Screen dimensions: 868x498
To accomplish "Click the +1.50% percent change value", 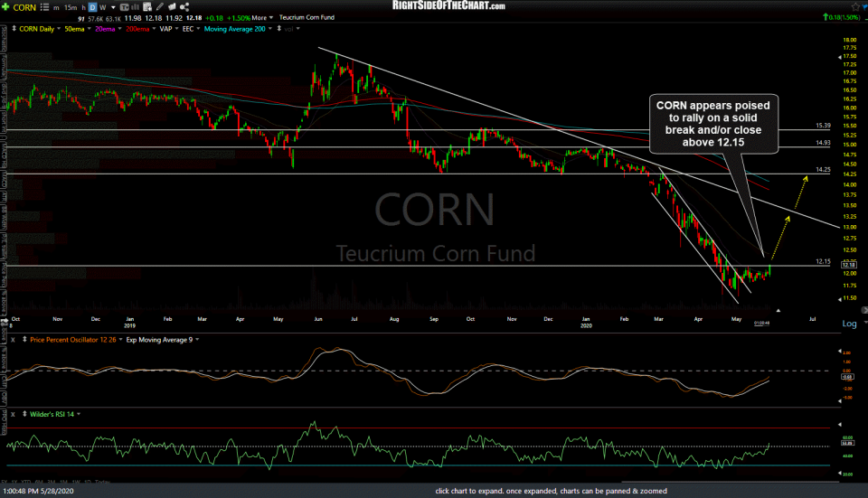I will [239, 18].
